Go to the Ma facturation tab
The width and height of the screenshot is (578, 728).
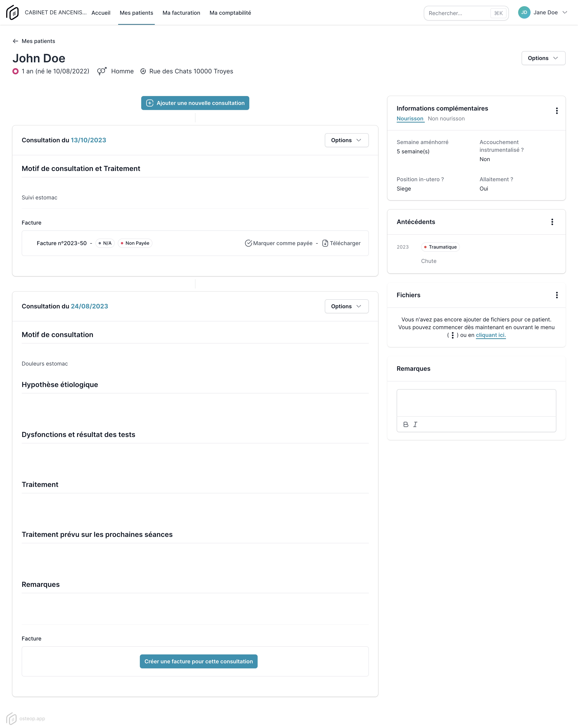pos(181,13)
